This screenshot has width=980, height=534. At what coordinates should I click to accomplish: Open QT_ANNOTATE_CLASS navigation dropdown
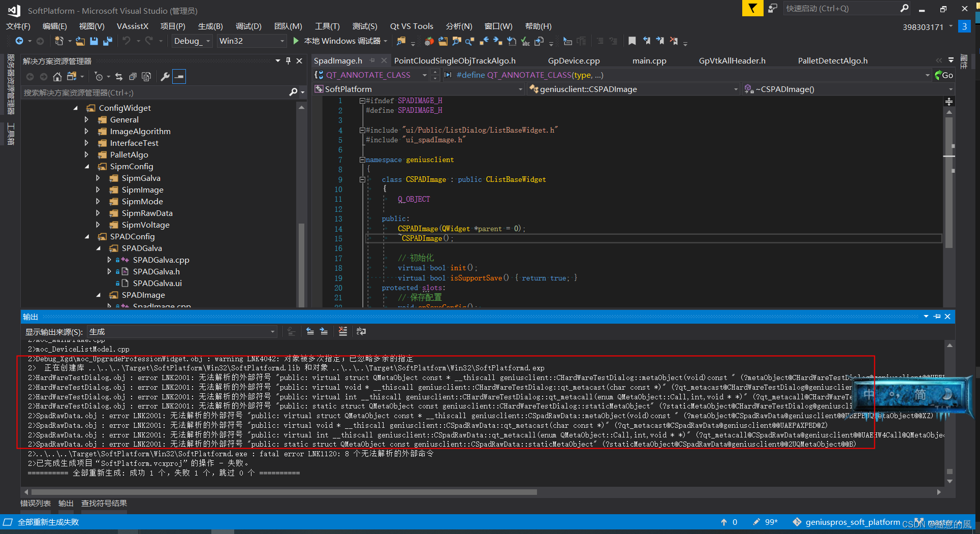371,75
